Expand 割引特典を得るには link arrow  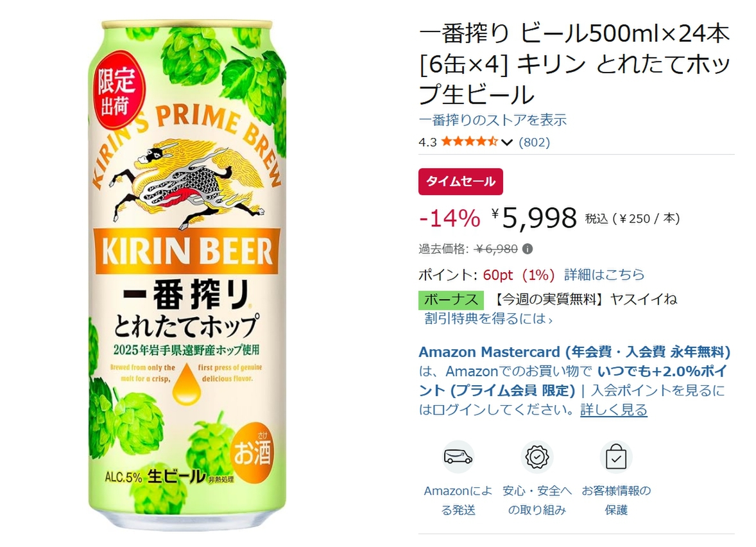(x=550, y=319)
